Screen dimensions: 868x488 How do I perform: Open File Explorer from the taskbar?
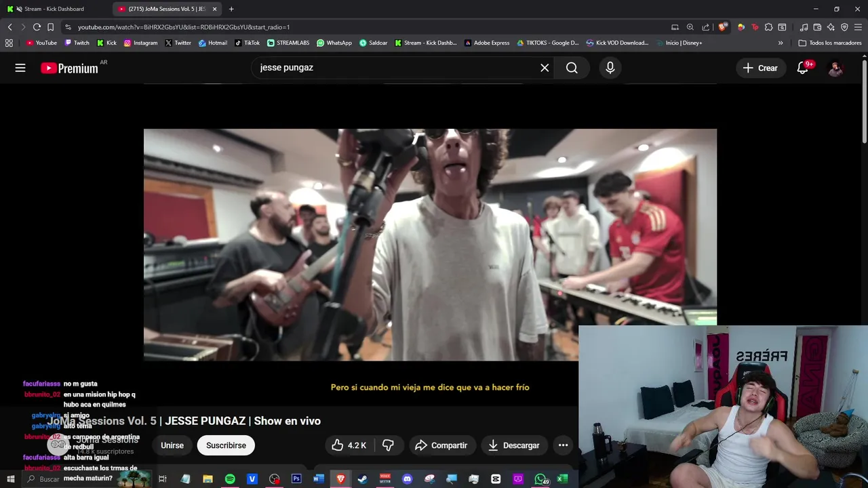pos(208,479)
